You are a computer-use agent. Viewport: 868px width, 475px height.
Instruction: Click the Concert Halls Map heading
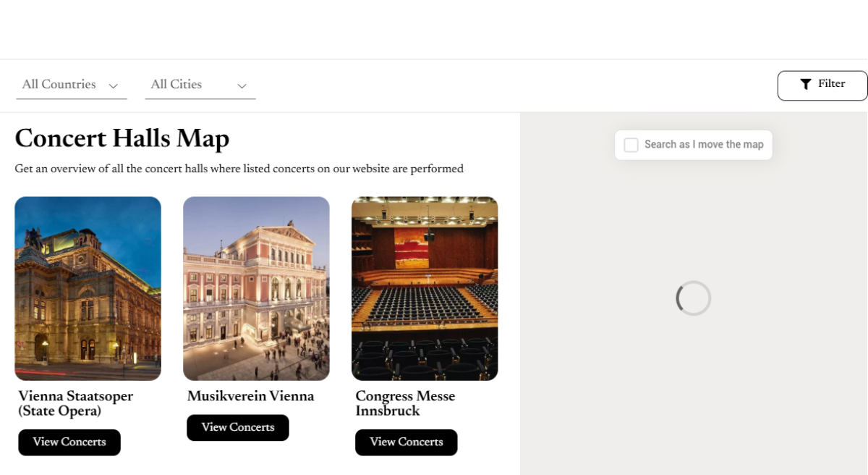coord(122,138)
